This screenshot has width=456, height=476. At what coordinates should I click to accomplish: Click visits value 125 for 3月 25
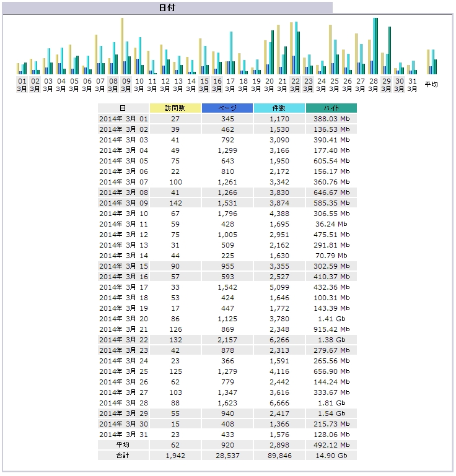(175, 371)
